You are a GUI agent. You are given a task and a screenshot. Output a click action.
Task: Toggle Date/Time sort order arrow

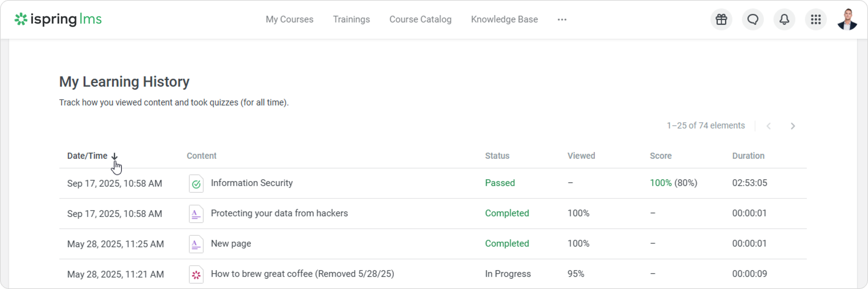(114, 156)
